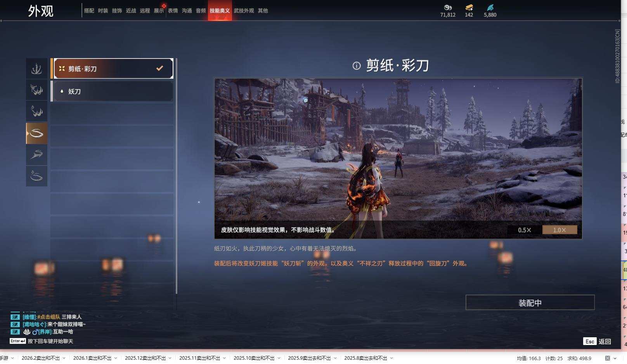Select the 妖刀 skin radio marker
Screen dimensions: 627x364
[x=62, y=91]
